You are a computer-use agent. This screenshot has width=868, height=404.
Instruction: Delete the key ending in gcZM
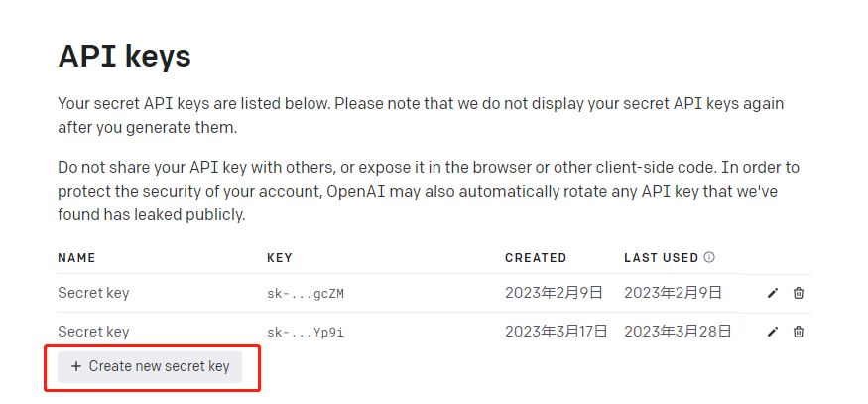click(x=799, y=293)
